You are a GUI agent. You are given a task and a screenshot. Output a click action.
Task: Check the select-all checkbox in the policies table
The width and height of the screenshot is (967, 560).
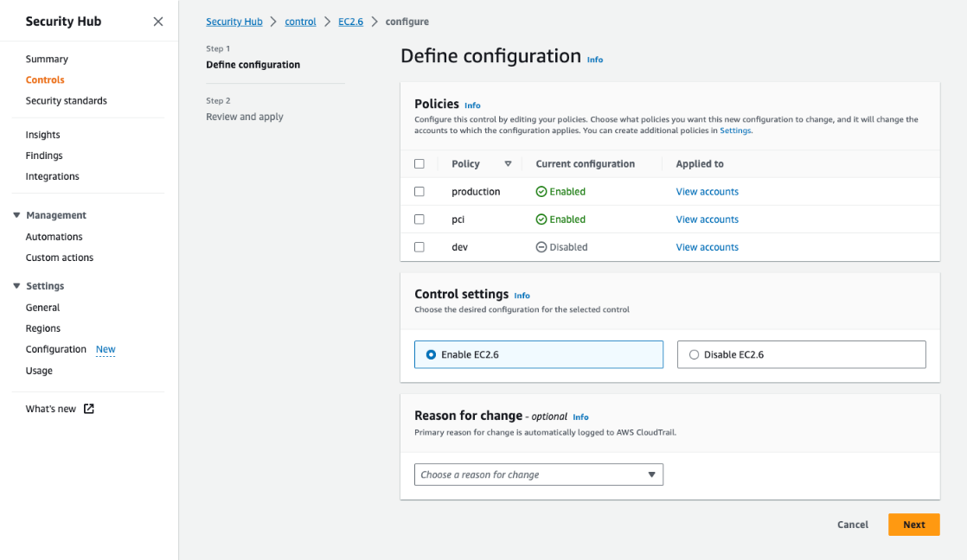coord(419,163)
